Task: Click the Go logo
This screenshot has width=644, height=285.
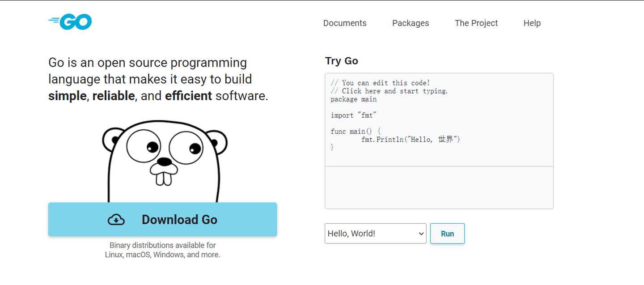Action: (70, 21)
